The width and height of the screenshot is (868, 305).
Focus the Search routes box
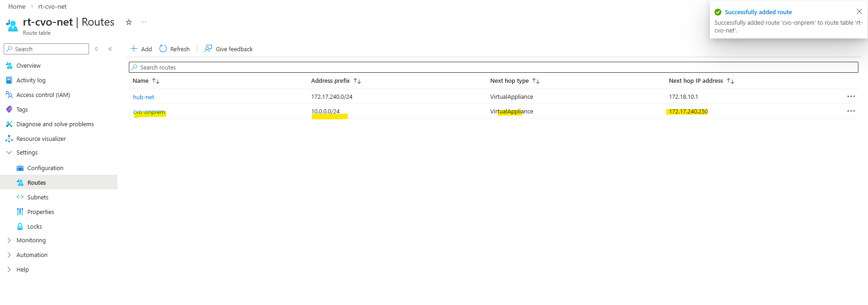[493, 67]
